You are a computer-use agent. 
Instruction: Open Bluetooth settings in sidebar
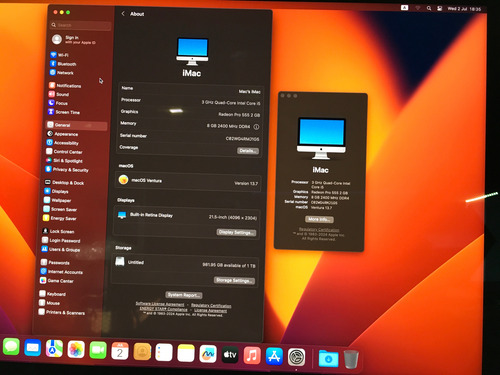pos(63,64)
